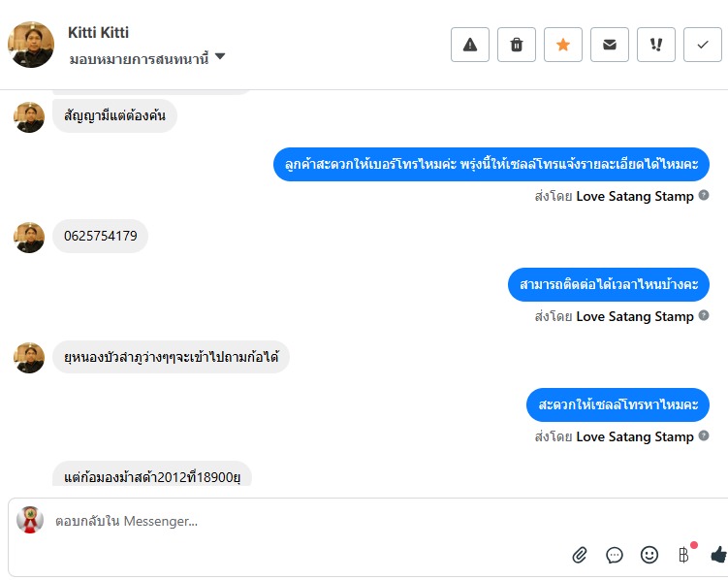Viewport: 728px width, 580px height.
Task: Delete conversation with the trash icon
Action: pyautogui.click(x=517, y=45)
